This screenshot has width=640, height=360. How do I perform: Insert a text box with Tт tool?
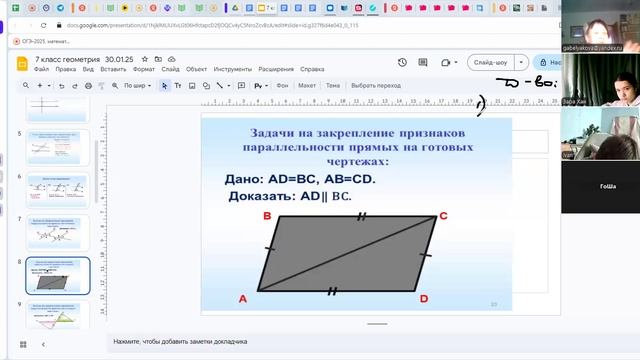[178, 86]
